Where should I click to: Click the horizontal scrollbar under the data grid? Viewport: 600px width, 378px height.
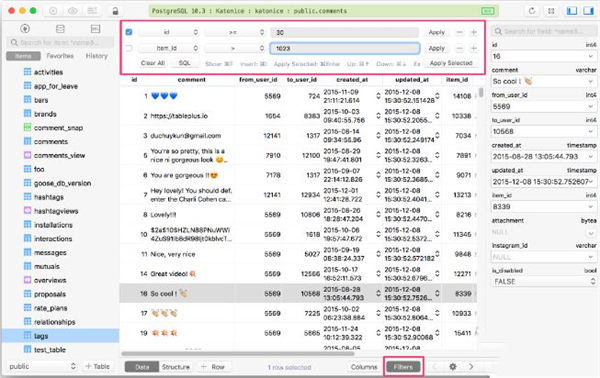click(232, 354)
